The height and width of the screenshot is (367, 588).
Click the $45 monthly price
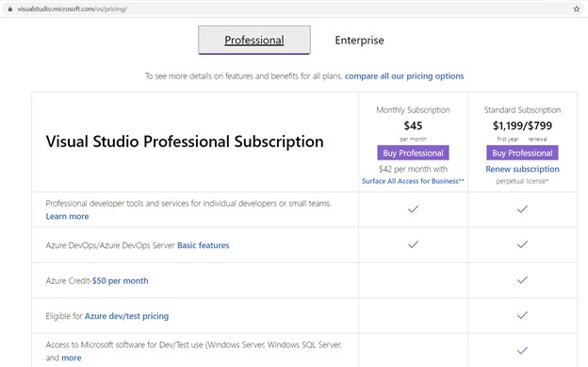[x=413, y=125]
